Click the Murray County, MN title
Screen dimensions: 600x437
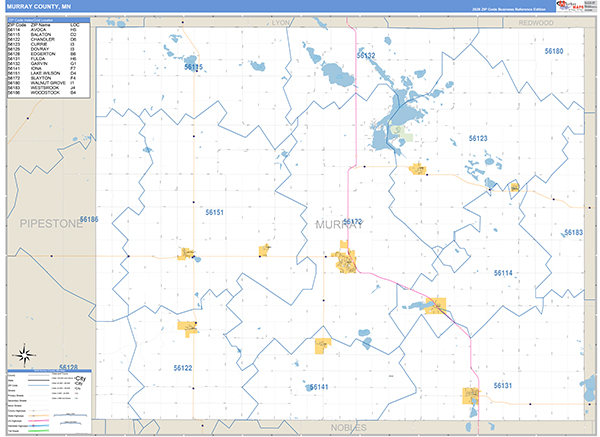41,6
